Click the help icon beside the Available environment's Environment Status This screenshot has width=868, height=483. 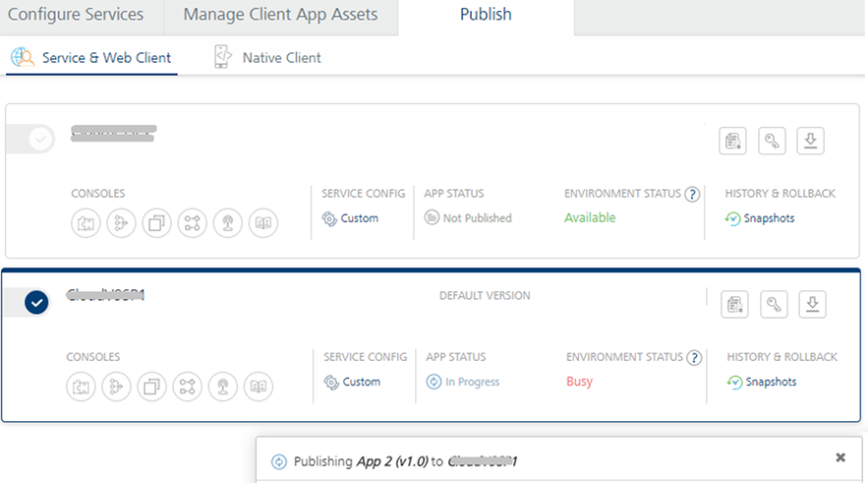(x=692, y=194)
